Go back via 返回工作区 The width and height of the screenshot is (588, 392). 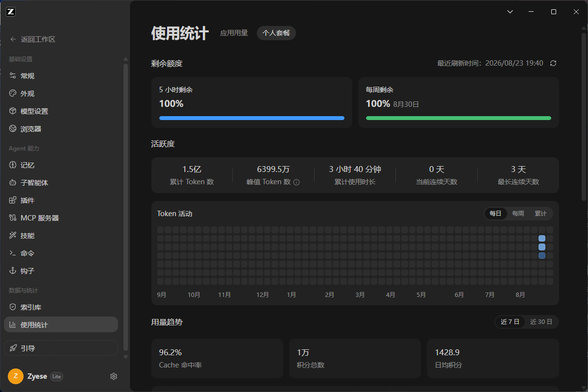(x=32, y=39)
